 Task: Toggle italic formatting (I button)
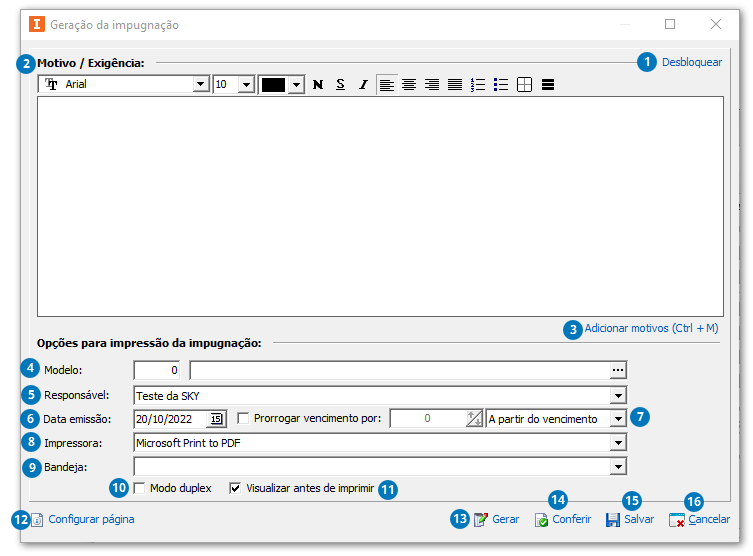(x=364, y=85)
